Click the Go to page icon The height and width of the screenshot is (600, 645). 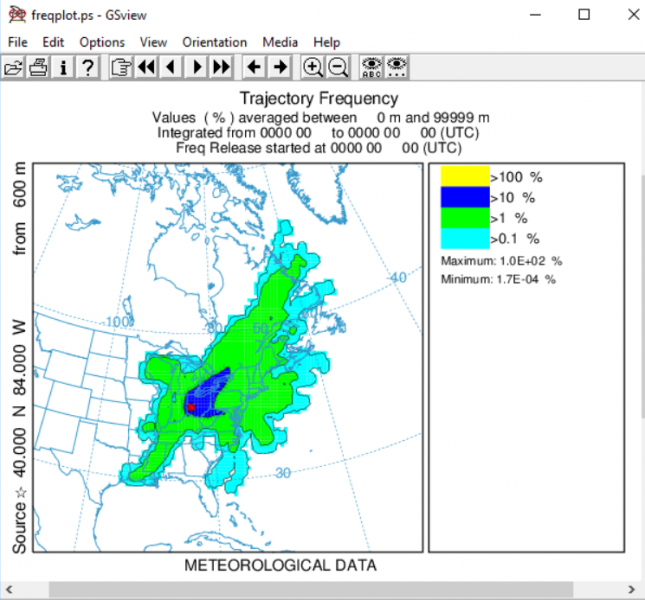tap(122, 67)
